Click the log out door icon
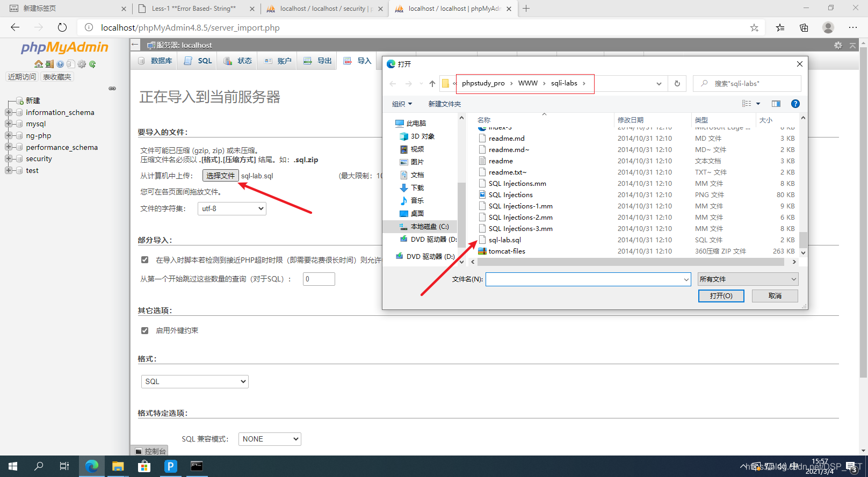Image resolution: width=868 pixels, height=477 pixels. [49, 64]
